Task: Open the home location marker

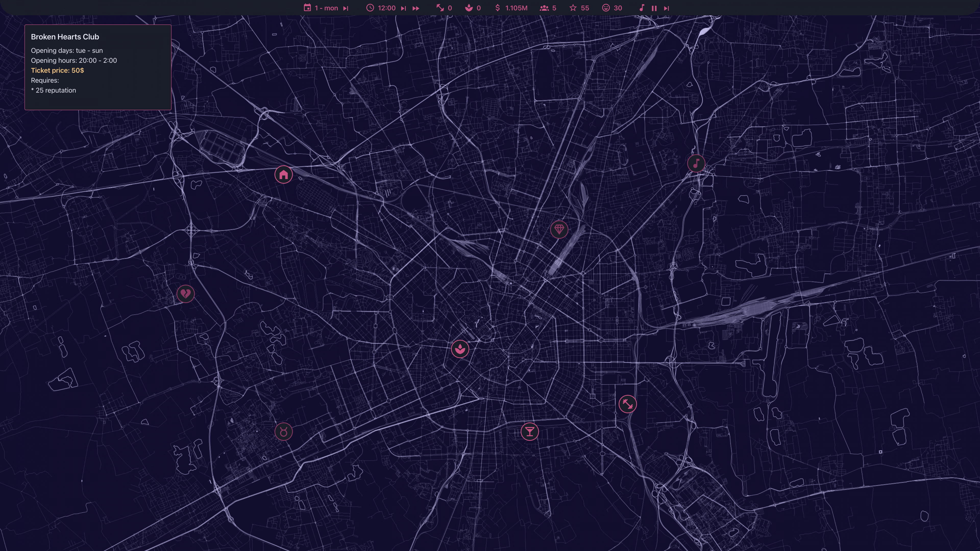Action: click(284, 174)
